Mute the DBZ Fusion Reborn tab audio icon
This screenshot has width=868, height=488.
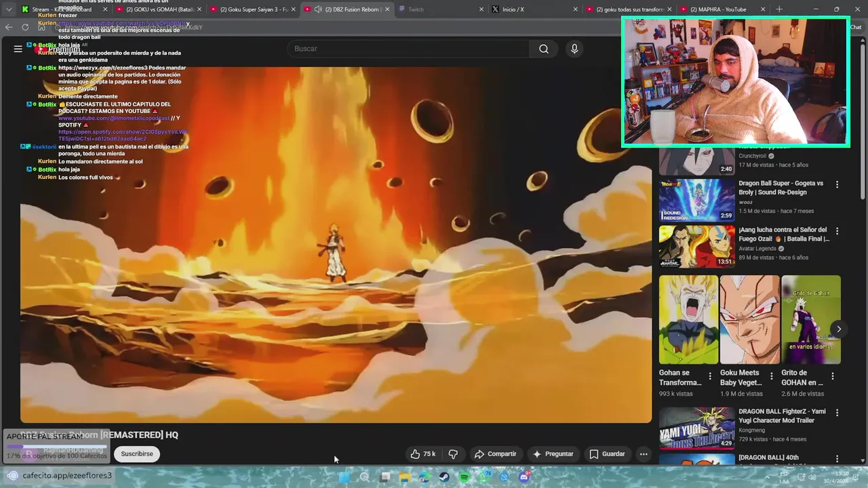coord(318,9)
